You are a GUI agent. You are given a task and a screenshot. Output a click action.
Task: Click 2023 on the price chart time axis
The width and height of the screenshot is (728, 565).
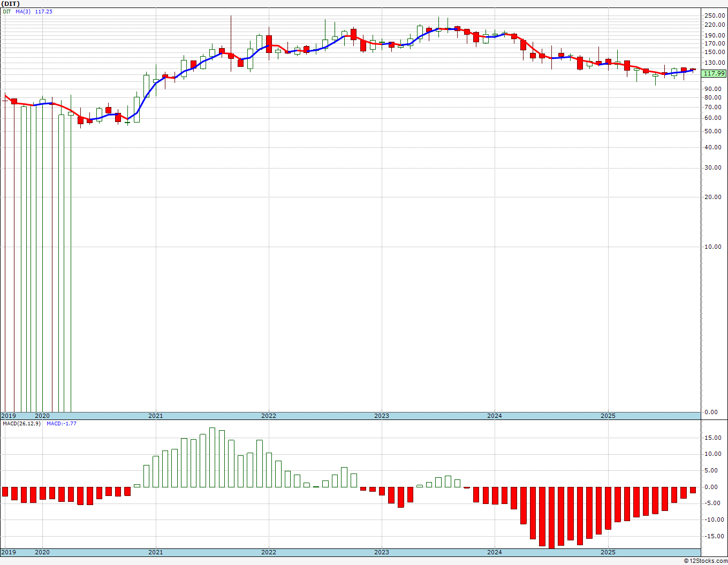pos(382,416)
